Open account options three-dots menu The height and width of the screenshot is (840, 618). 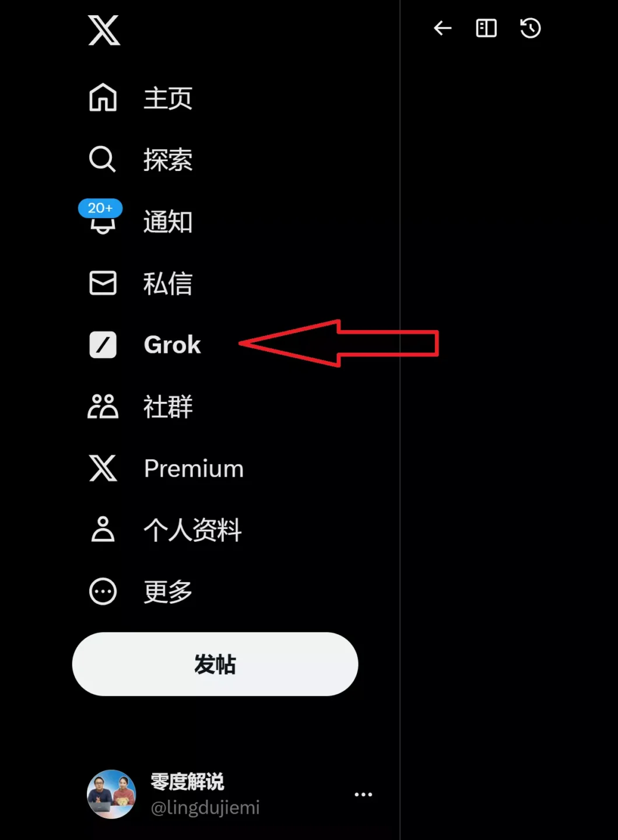363,794
